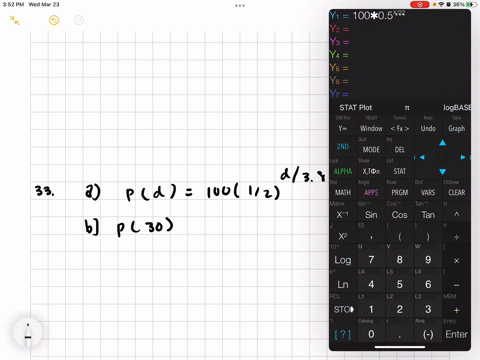Viewport: 480px width, 360px height.
Task: Click the negative sign (-) key
Action: [x=428, y=334]
